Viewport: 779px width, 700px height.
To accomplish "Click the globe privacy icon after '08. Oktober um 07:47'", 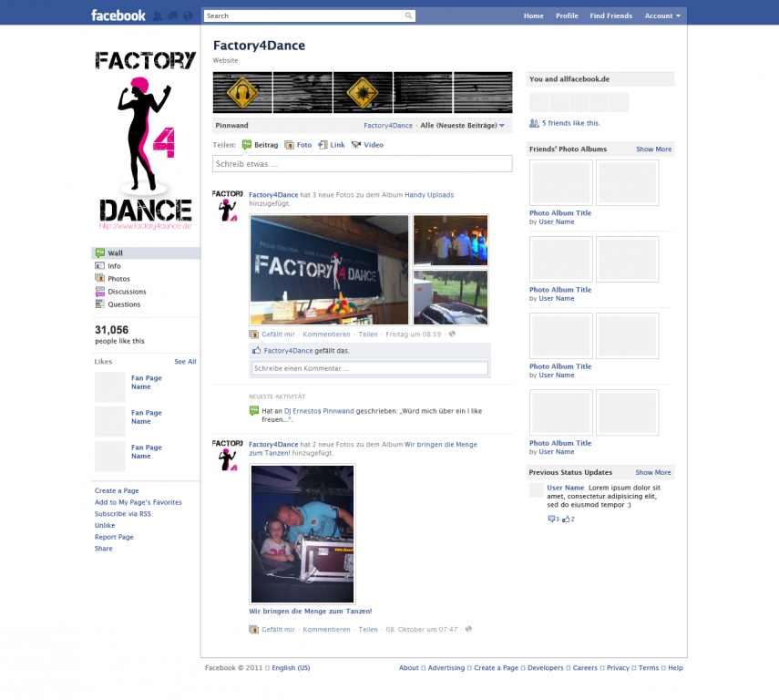I will click(x=468, y=629).
